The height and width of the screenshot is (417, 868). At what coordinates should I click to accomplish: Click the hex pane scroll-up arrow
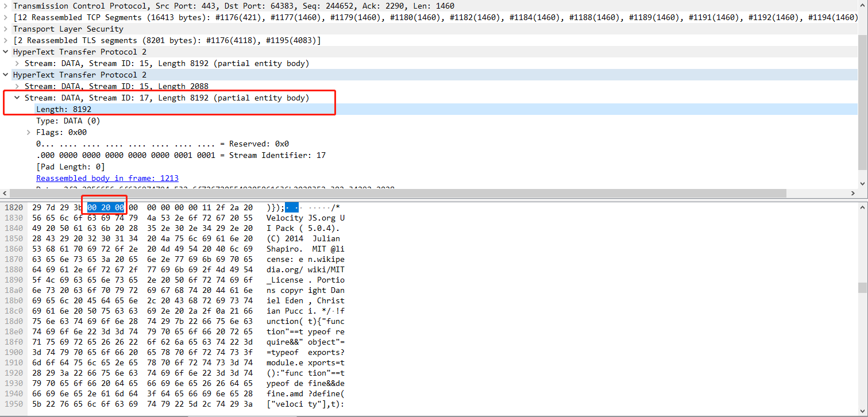[863, 206]
